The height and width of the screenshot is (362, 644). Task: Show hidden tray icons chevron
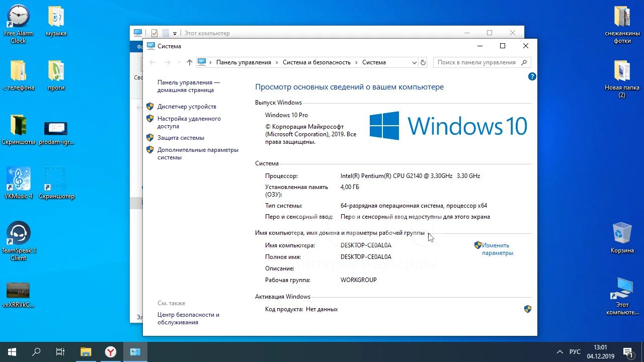tap(559, 352)
